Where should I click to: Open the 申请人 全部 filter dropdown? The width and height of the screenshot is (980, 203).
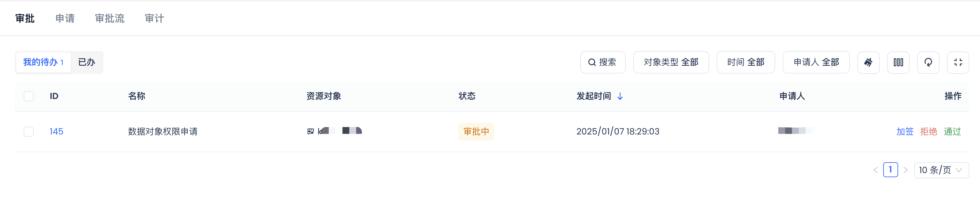[x=816, y=62]
